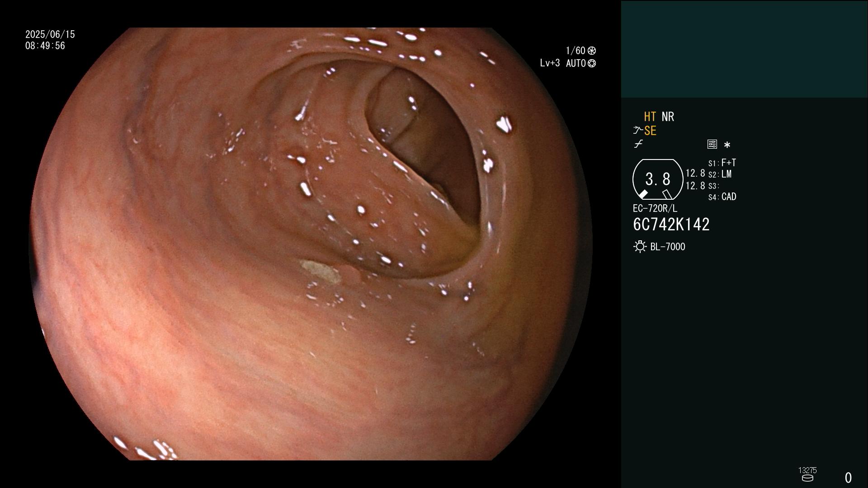Select the S2: LM switch assignment

[x=720, y=174]
